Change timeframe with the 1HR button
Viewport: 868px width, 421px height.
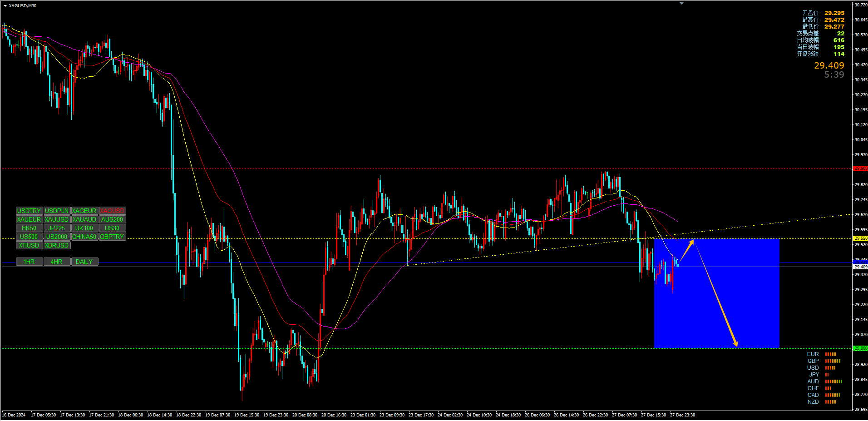pyautogui.click(x=29, y=262)
